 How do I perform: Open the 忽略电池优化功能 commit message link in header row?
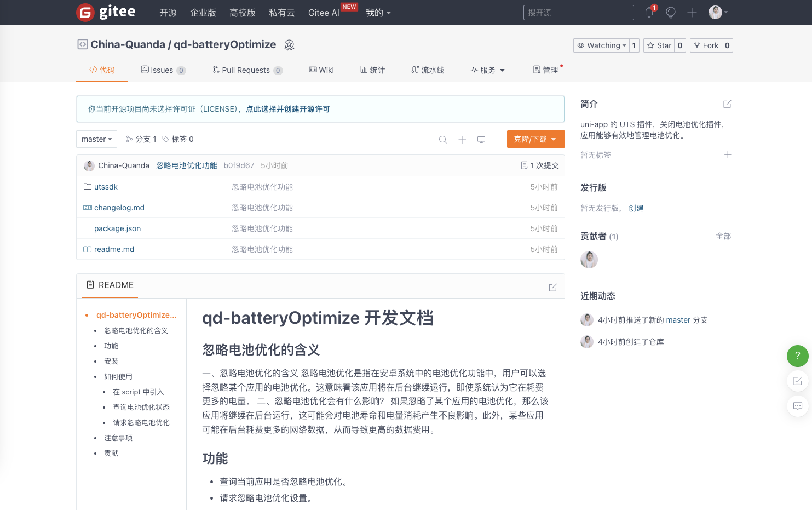tap(187, 165)
